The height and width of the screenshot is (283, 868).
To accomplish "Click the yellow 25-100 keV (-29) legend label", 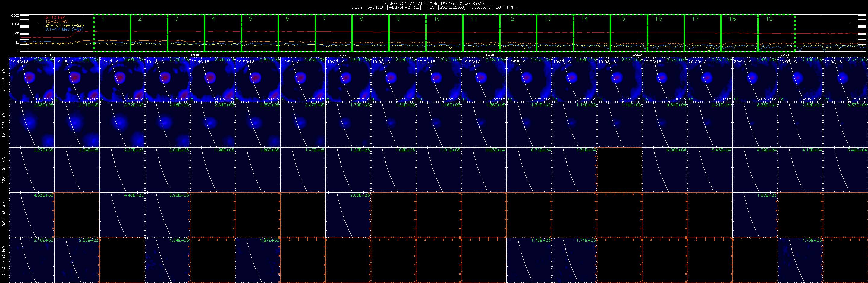I will coord(65,25).
